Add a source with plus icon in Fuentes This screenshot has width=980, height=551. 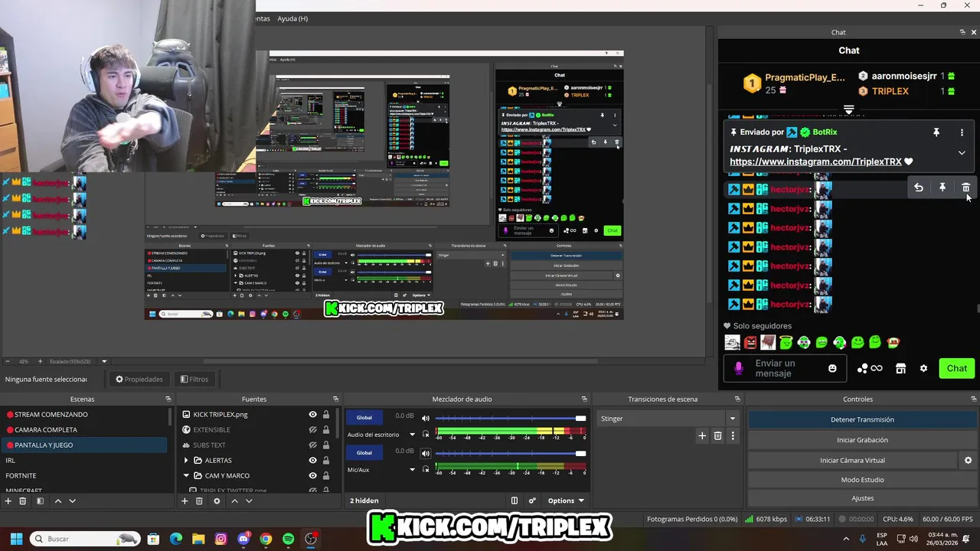click(x=185, y=500)
